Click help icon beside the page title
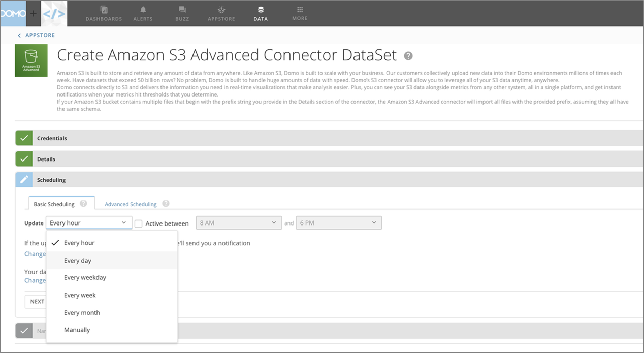Image resolution: width=644 pixels, height=353 pixels. coord(408,56)
